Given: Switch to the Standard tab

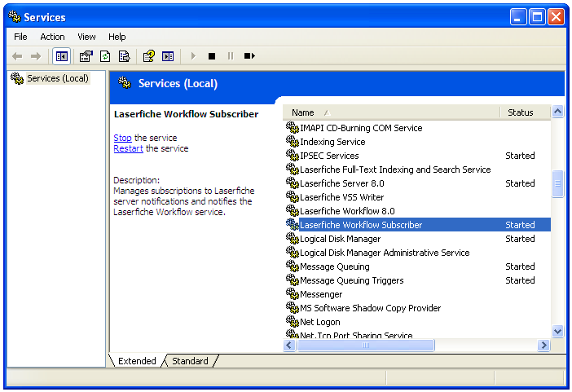Looking at the screenshot, I should pyautogui.click(x=190, y=361).
